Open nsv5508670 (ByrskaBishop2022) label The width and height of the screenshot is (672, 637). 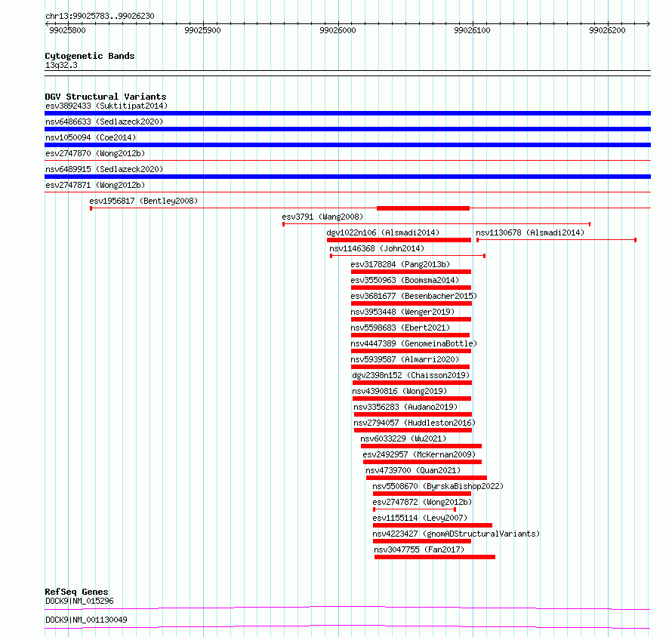[438, 486]
